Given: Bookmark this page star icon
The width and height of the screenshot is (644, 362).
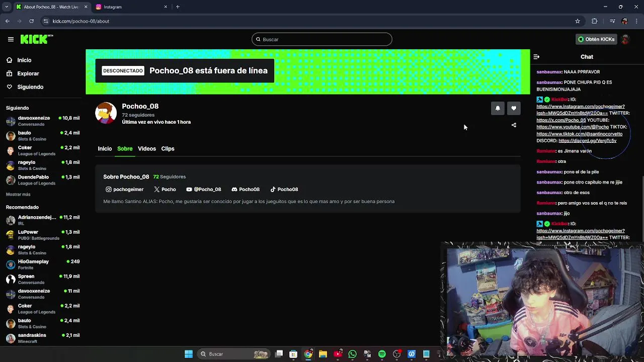Looking at the screenshot, I should 578,21.
